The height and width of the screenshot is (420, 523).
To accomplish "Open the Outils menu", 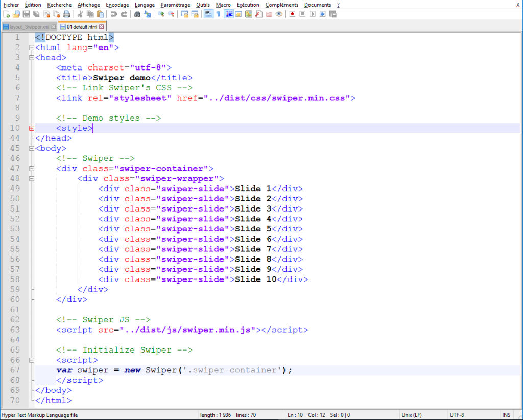I will pyautogui.click(x=203, y=5).
